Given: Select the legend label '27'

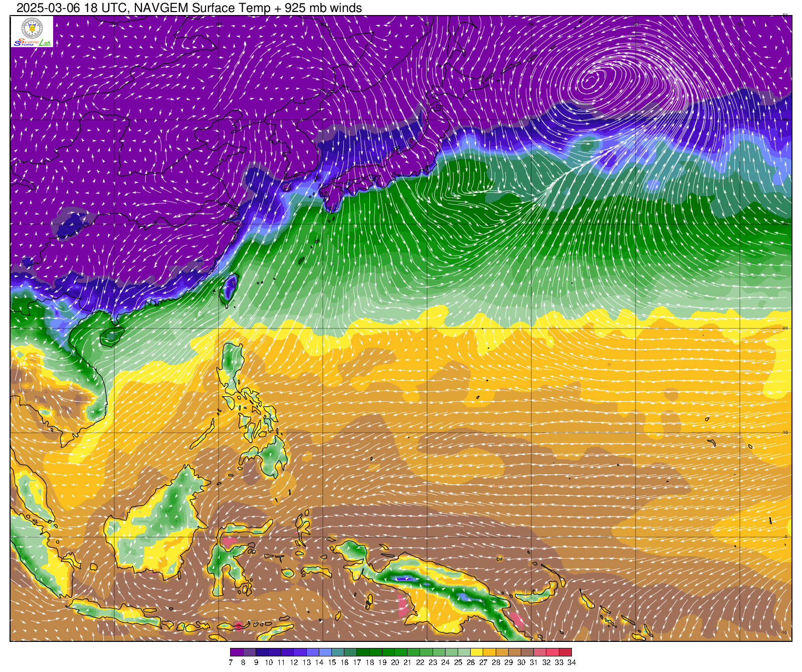Looking at the screenshot, I should click(x=484, y=662).
